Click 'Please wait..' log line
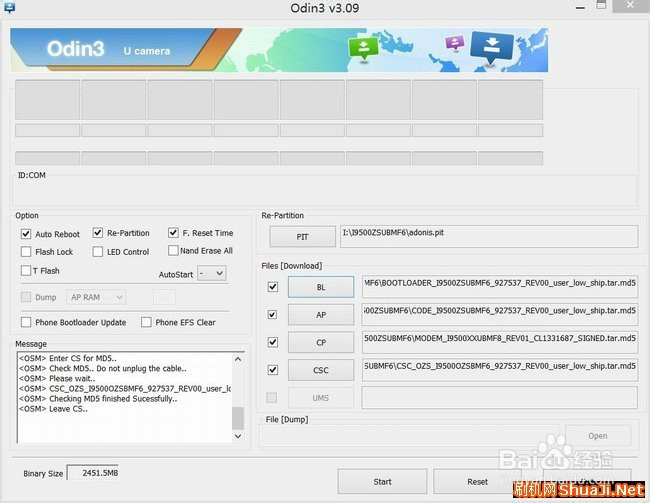This screenshot has height=503, width=650. (x=57, y=379)
